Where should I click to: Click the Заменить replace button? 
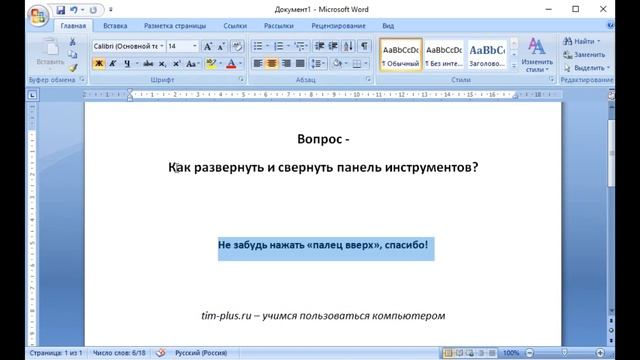click(584, 54)
